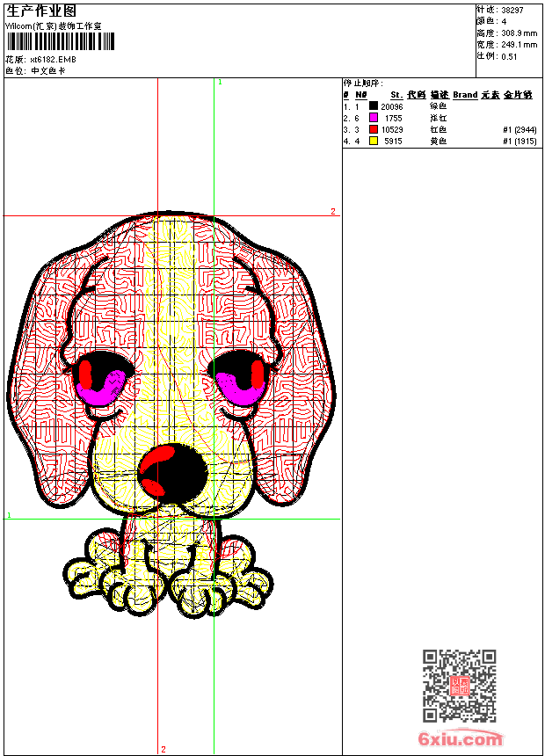
Task: Pick the red color swatch in row 3
Action: (374, 129)
